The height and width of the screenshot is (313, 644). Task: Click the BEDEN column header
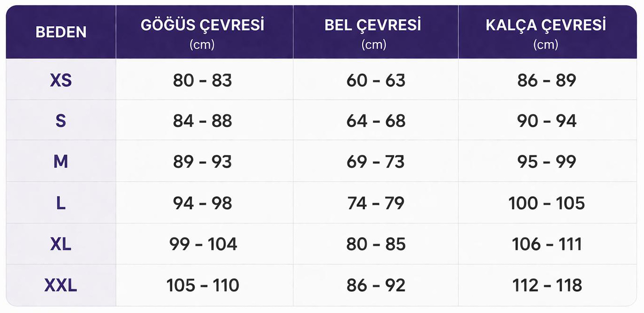coord(61,32)
